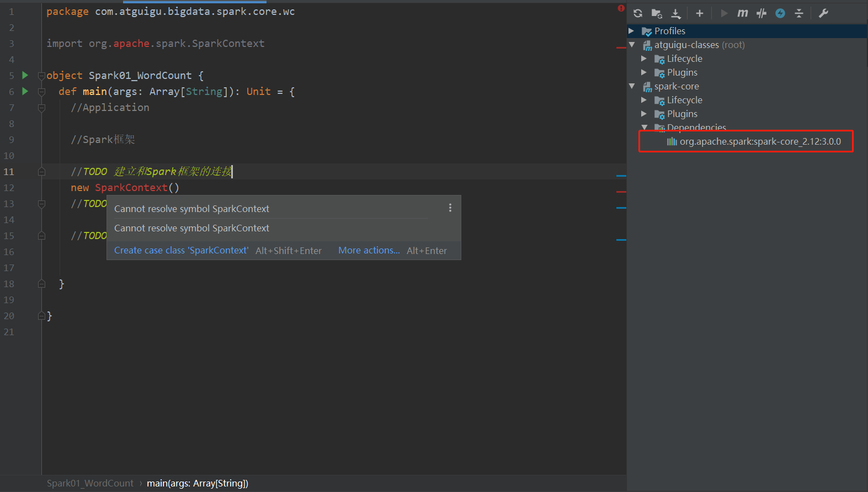Viewport: 868px width, 492px height.
Task: Click the spark-core_2.12 dependency library icon
Action: [x=672, y=142]
